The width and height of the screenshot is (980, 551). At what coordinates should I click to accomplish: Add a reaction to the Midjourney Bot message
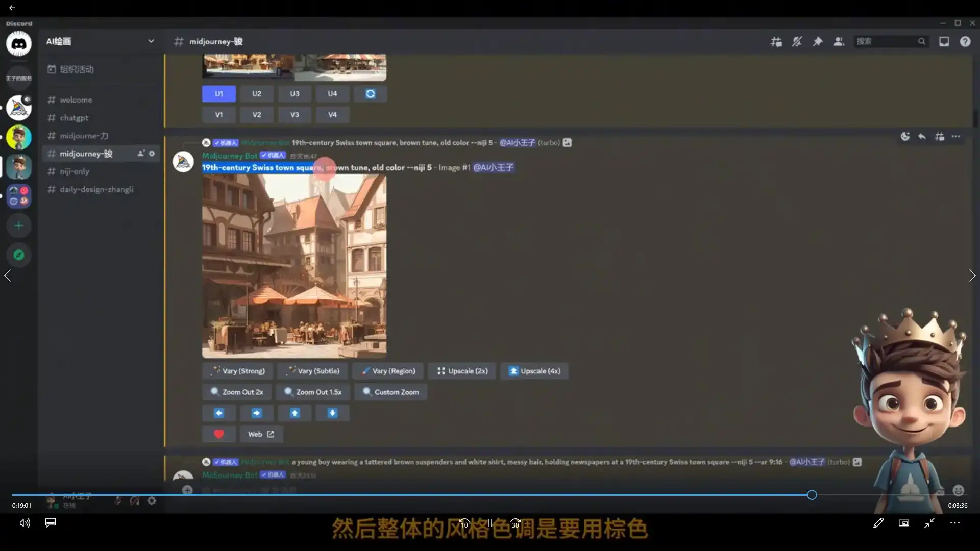coord(906,136)
